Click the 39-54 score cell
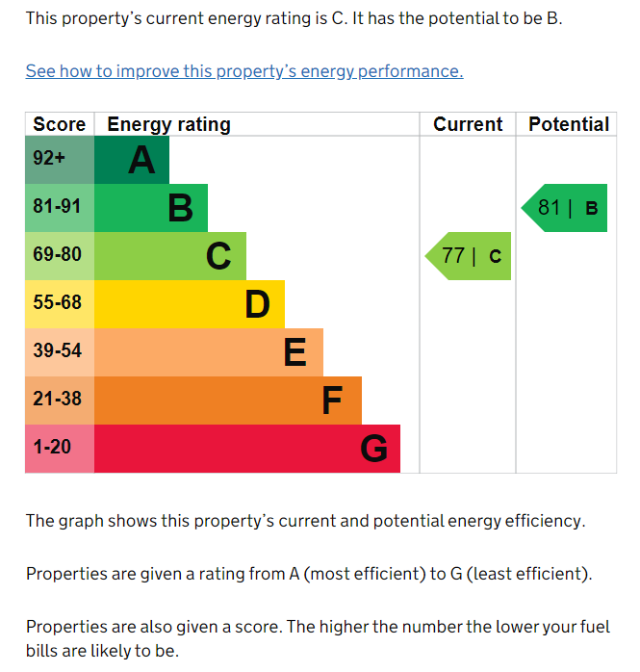Screen dimensions: 640x672 (x=59, y=352)
